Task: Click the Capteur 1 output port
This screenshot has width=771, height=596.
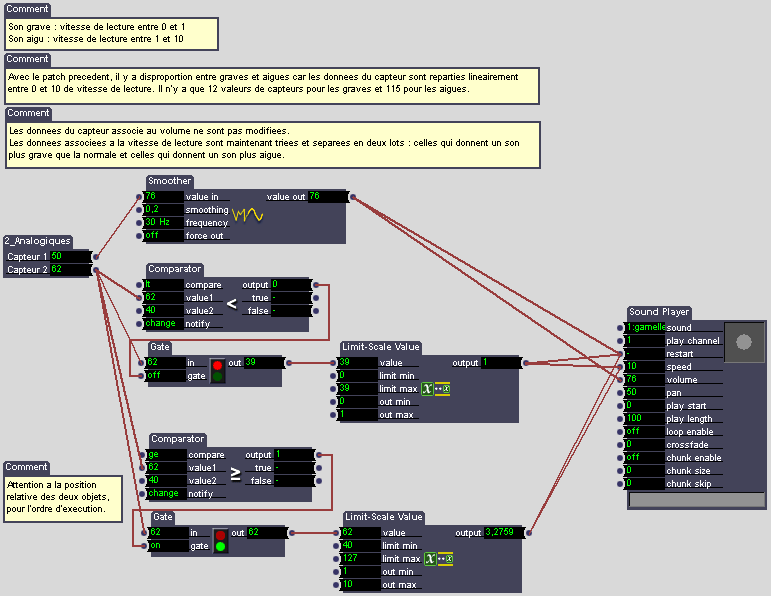Action: point(95,256)
